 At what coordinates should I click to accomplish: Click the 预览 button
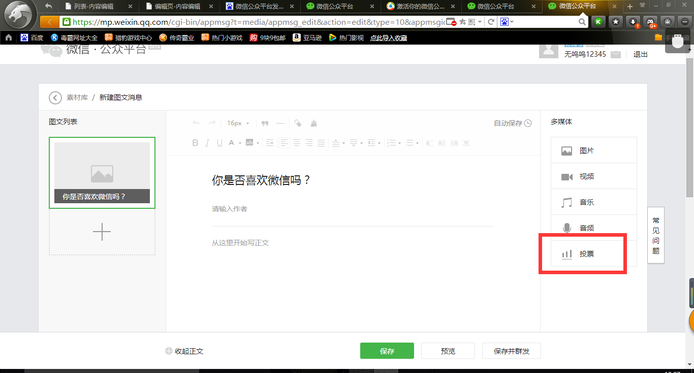pyautogui.click(x=448, y=351)
